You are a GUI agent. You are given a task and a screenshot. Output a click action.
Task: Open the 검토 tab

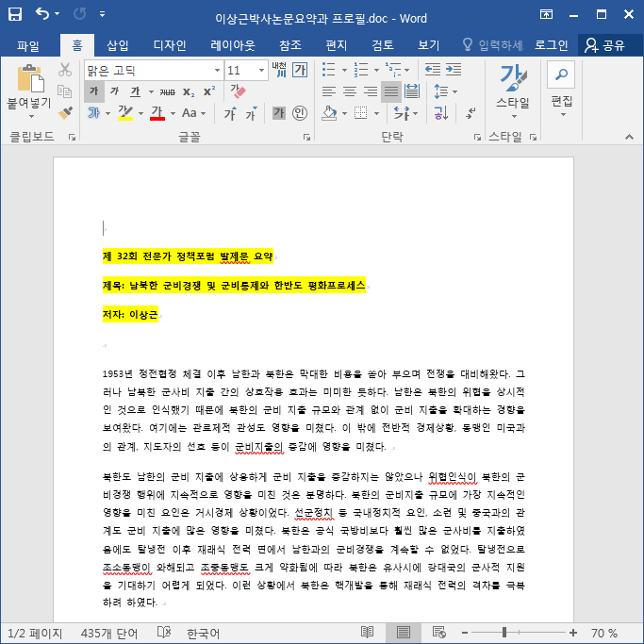click(383, 44)
